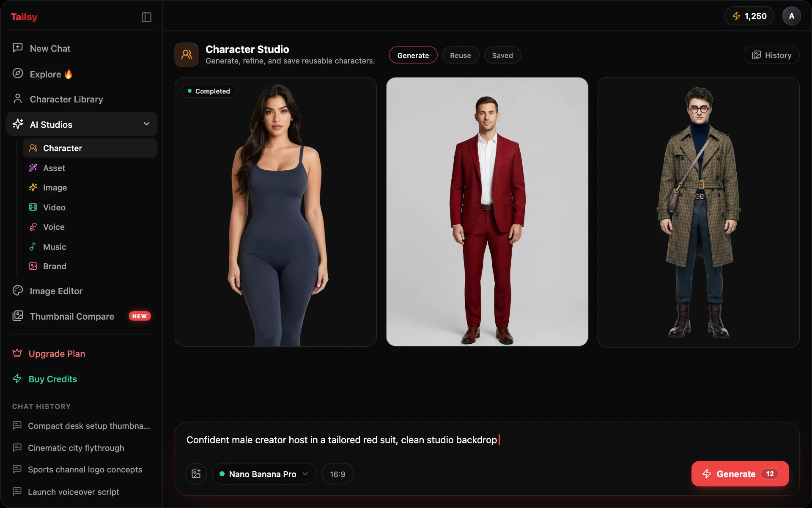The width and height of the screenshot is (812, 508).
Task: Click the Completed status badge
Action: [x=209, y=91]
